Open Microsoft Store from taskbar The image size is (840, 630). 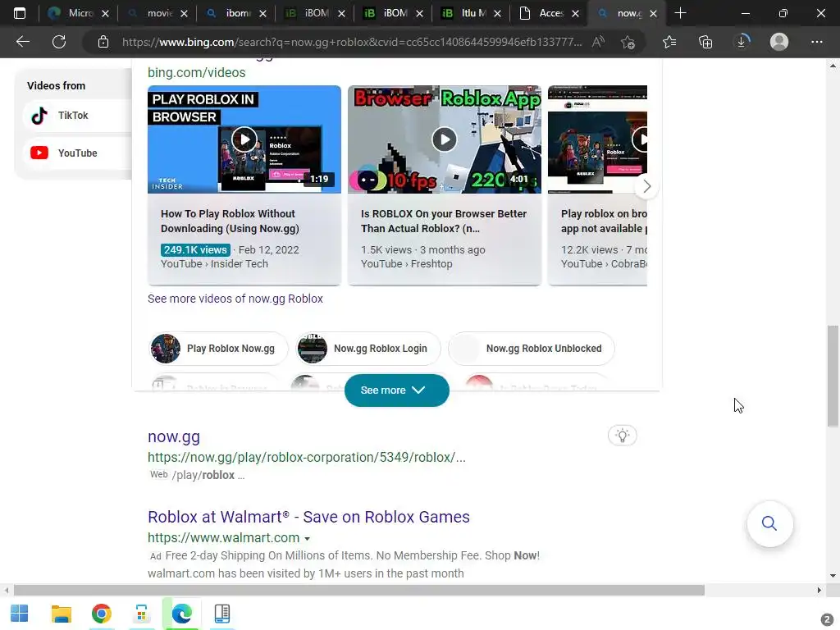(x=141, y=614)
